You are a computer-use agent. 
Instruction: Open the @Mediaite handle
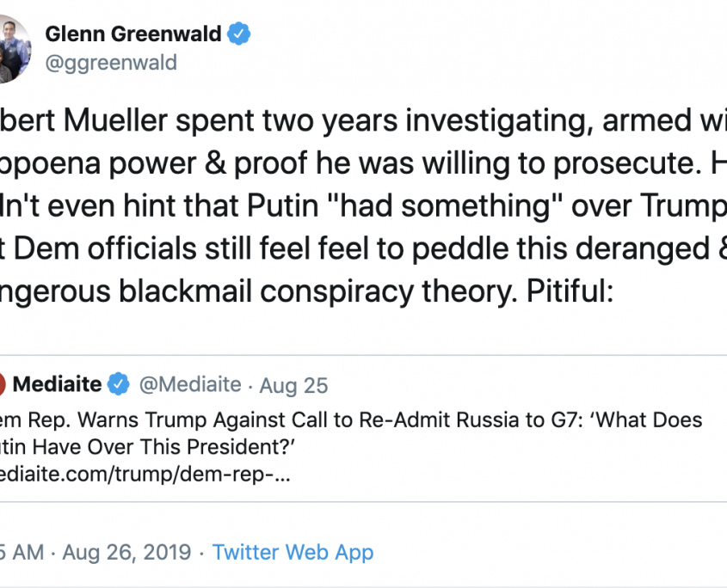(189, 384)
